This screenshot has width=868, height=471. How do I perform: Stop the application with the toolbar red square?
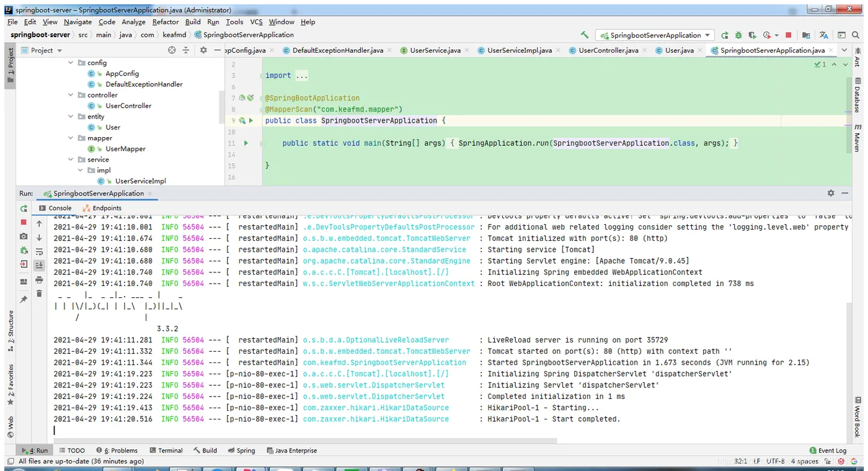pyautogui.click(x=789, y=35)
